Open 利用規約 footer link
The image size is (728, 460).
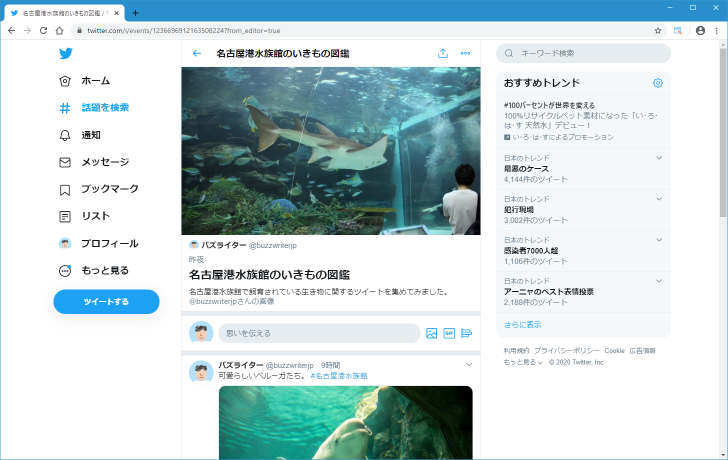click(x=516, y=351)
